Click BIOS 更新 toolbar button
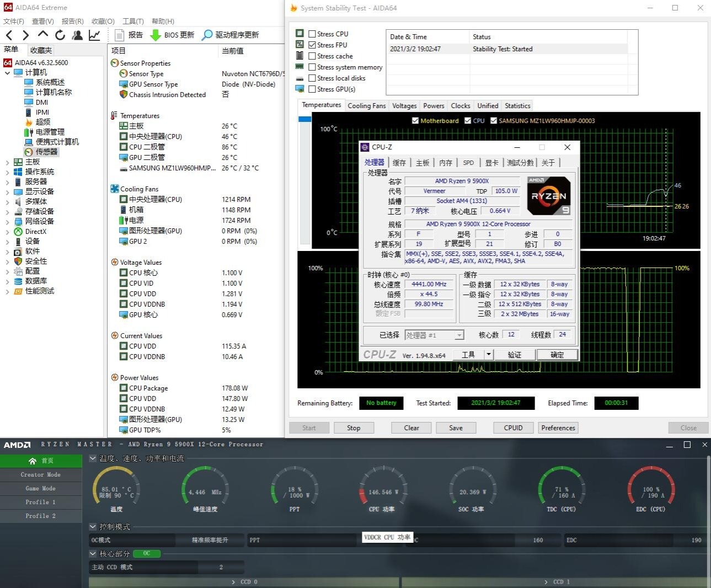 click(172, 35)
